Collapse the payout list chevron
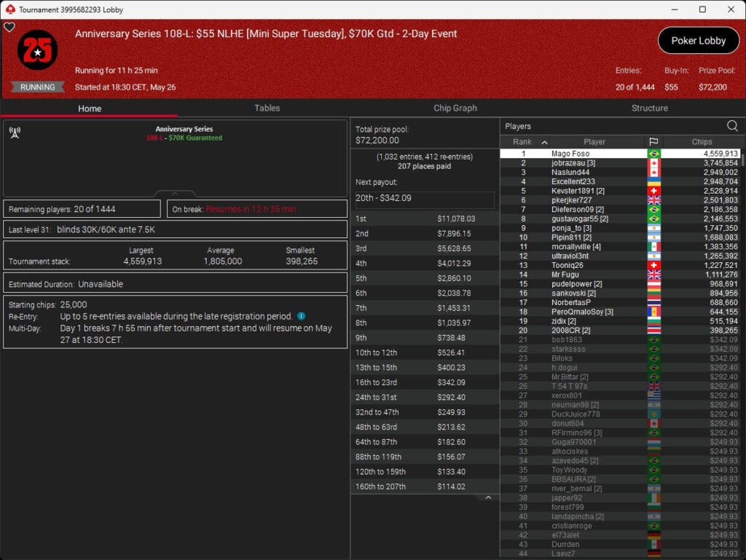The width and height of the screenshot is (746, 560). pos(488,497)
